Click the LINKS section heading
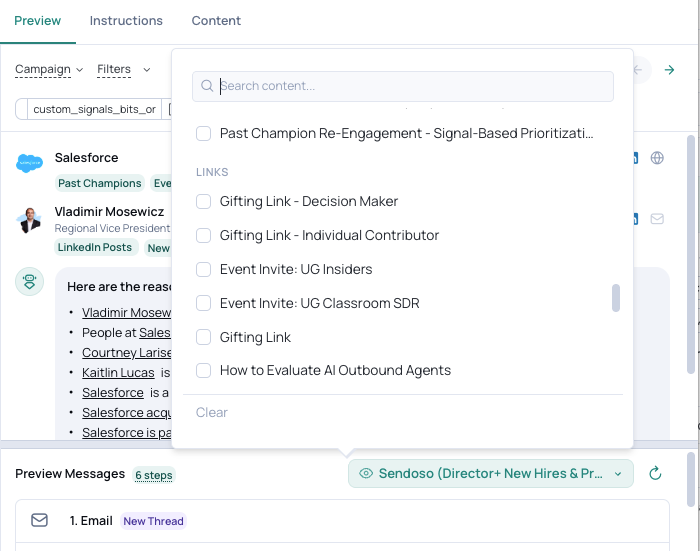The image size is (700, 551). (212, 172)
